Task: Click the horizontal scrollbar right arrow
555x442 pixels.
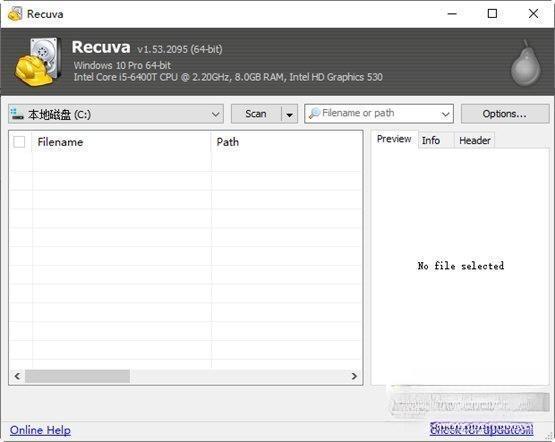Action: pos(354,376)
